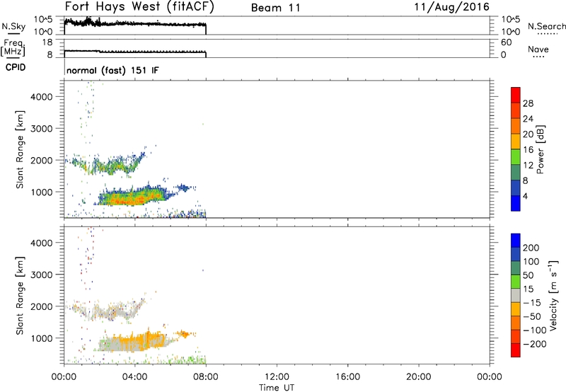Image resolution: width=566 pixels, height=392 pixels.
Task: Click the noise trace in the N.Sky panel
Action: tap(135, 24)
